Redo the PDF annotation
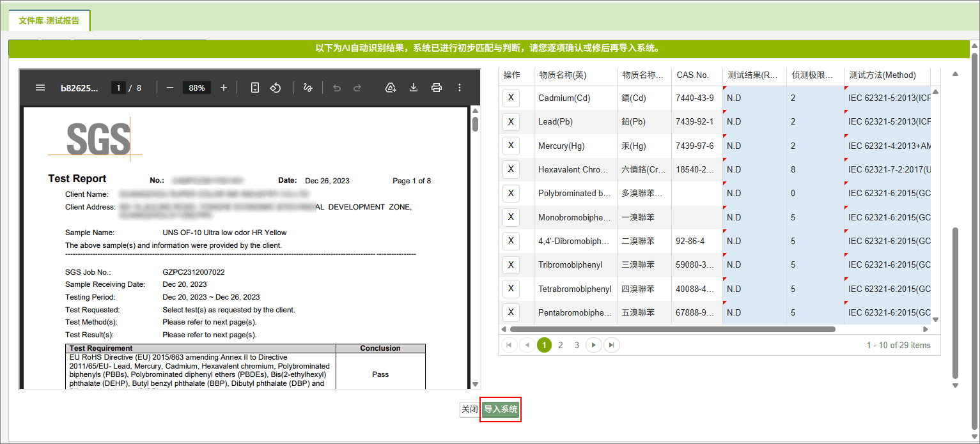Viewport: 980px width, 444px height. pyautogui.click(x=357, y=88)
